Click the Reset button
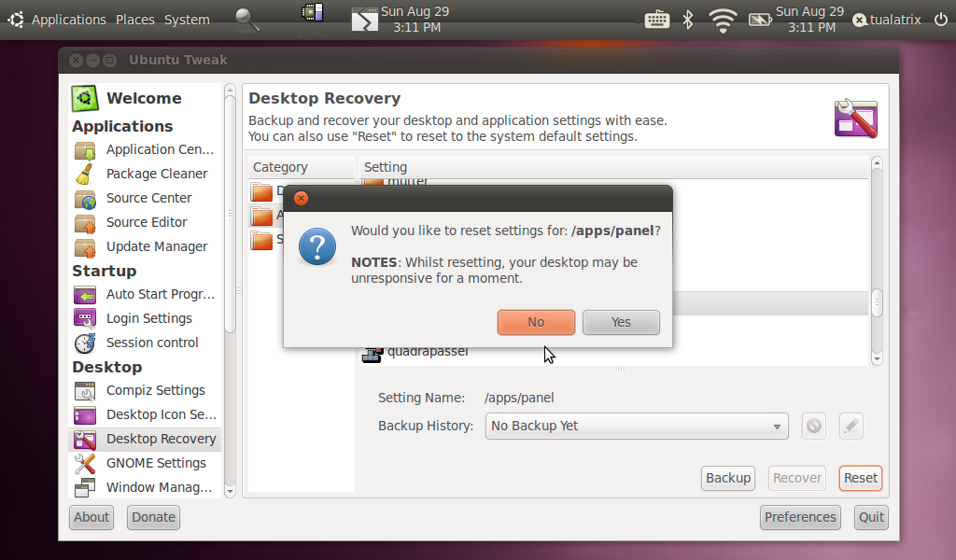Screen dimensions: 956x560 click(x=860, y=478)
